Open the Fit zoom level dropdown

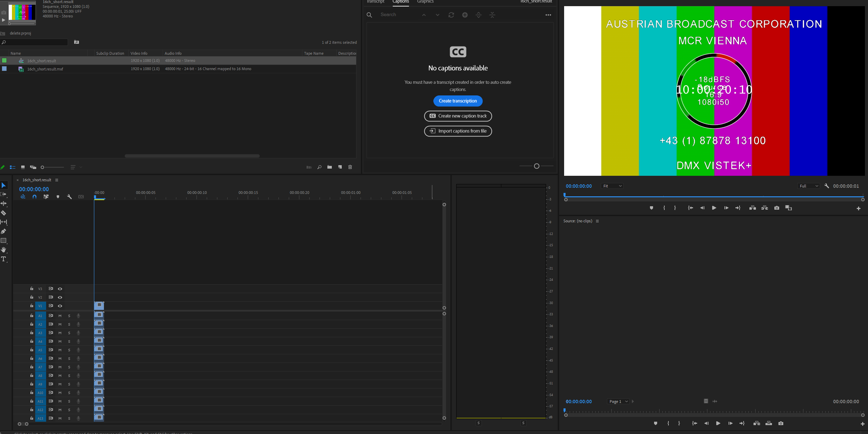tap(612, 186)
